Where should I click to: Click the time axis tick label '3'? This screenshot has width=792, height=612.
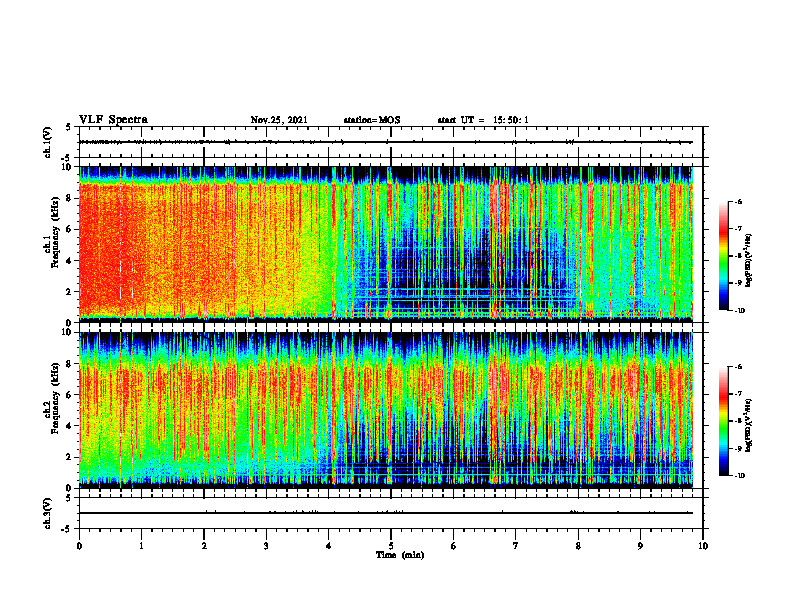click(x=266, y=546)
